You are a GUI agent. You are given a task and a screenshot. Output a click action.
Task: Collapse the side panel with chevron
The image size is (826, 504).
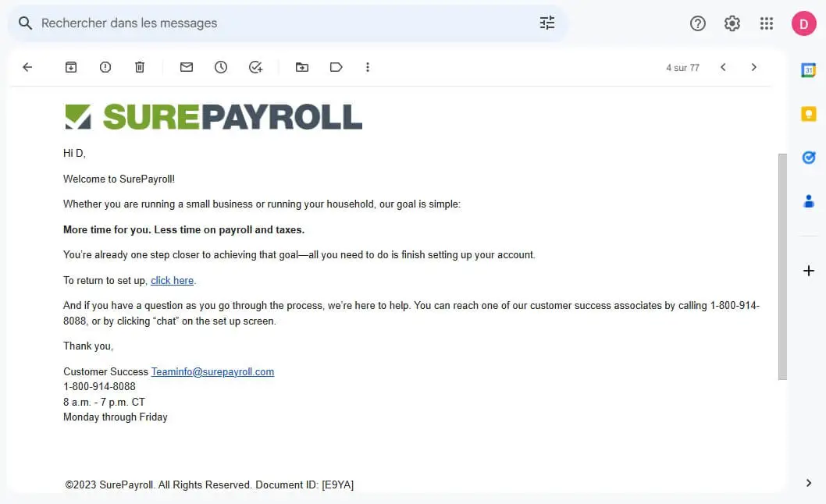809,483
